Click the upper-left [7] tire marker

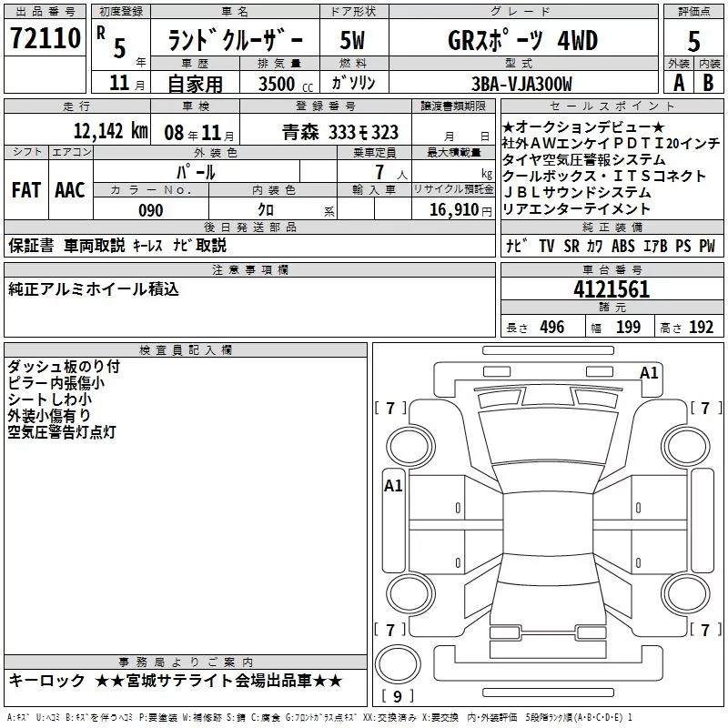point(390,408)
